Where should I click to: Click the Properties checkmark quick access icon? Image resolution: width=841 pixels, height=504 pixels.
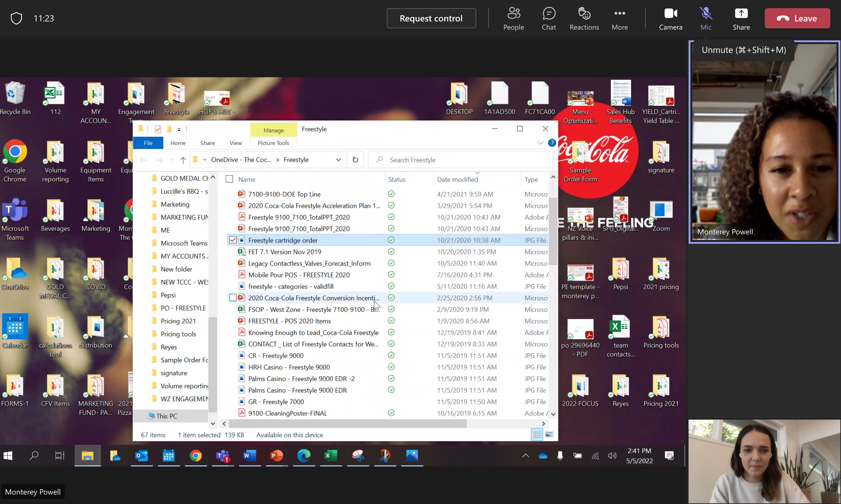click(157, 129)
